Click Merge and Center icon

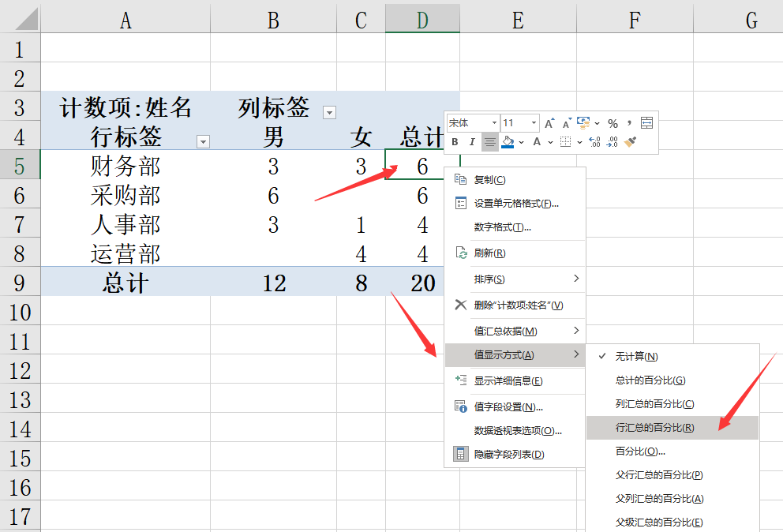click(646, 123)
